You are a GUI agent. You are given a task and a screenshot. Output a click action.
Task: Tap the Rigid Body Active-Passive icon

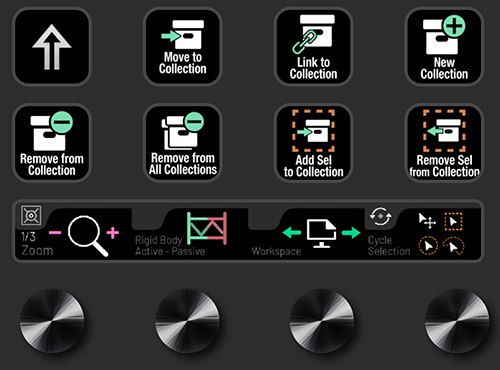[207, 228]
